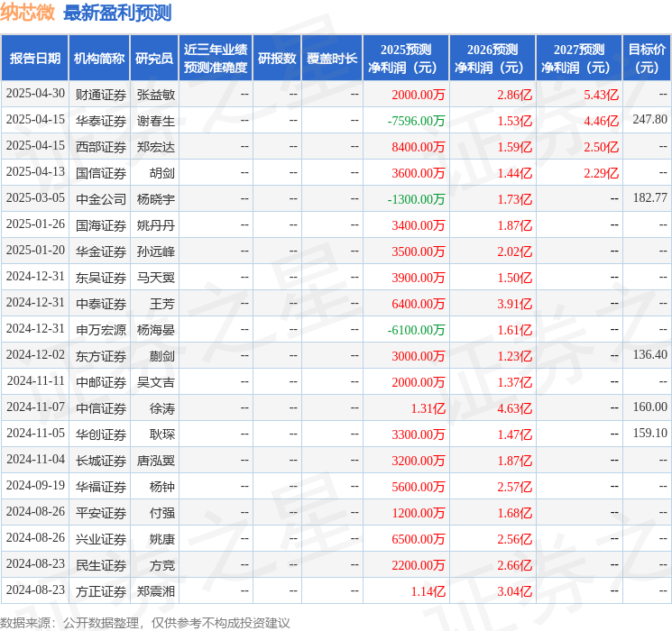Click the 近三年业绩预测准确度 header
Image resolution: width=672 pixels, height=631 pixels.
coord(216,59)
